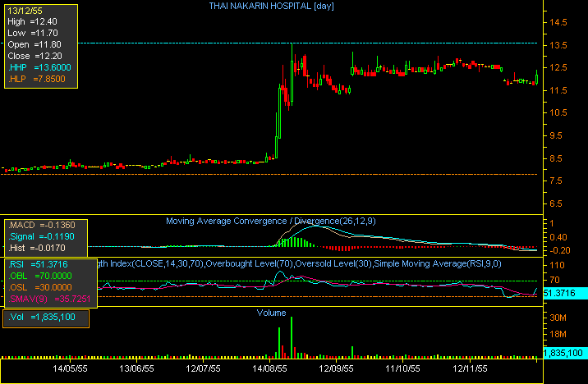
Task: Click the 7.5 price axis label
Action: (556, 181)
